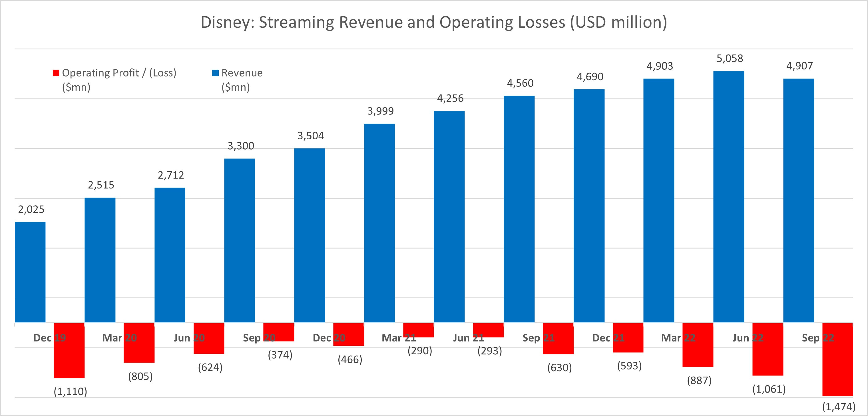Select the Dec 21 revenue bar
Screen dimensions: 868x416
[589, 206]
